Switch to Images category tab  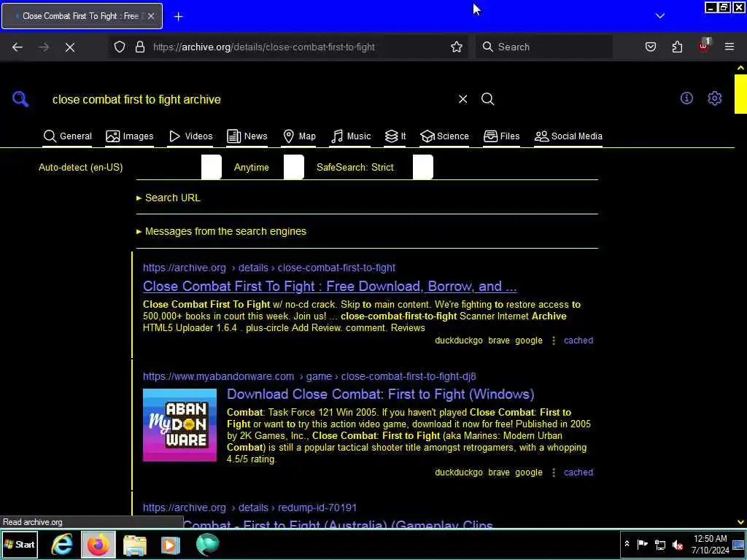(130, 136)
